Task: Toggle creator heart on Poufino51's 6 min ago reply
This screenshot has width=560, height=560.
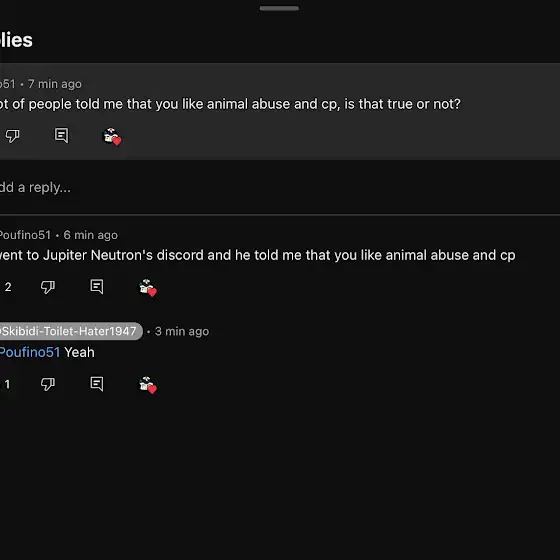Action: pyautogui.click(x=148, y=288)
